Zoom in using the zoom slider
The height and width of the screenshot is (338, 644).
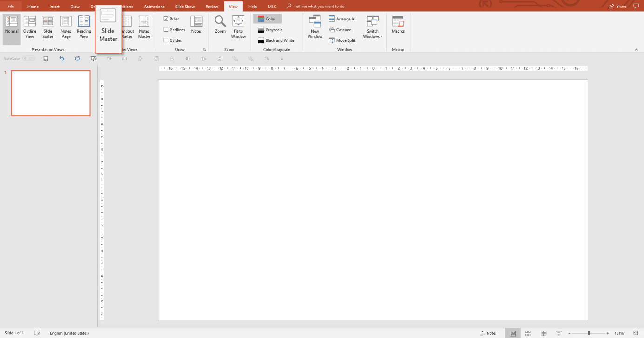tap(607, 333)
